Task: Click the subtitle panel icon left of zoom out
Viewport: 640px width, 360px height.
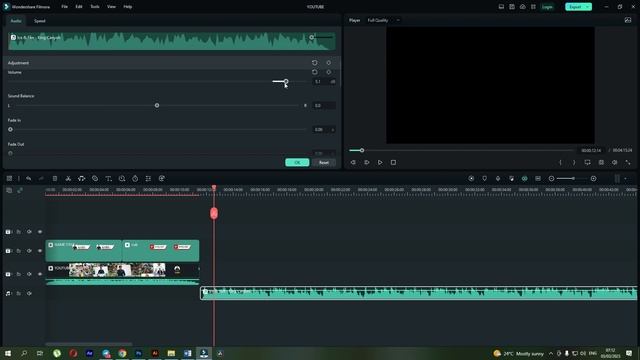Action: (538, 178)
